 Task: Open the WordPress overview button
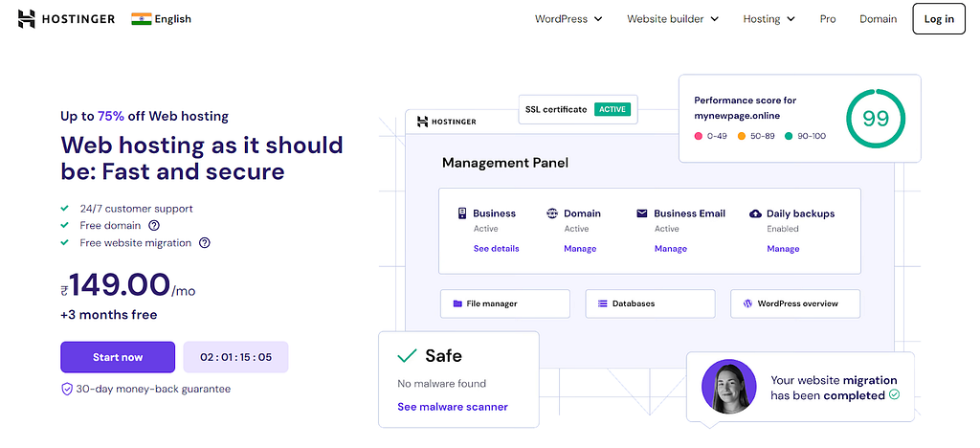pos(795,303)
